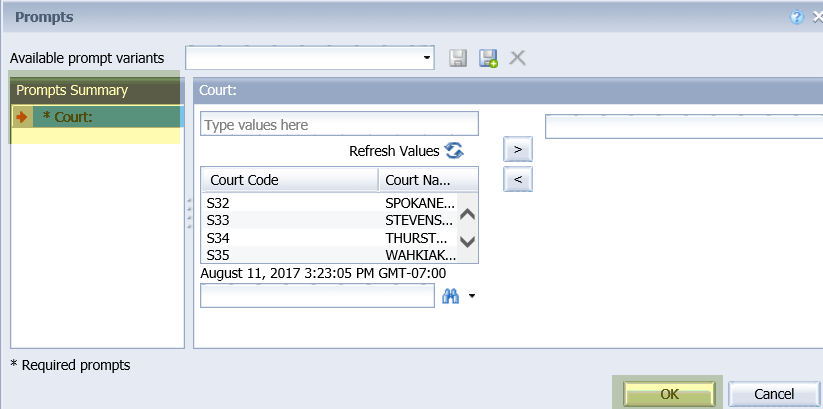The image size is (823, 409).
Task: Delete the selected prompt variant
Action: tap(518, 58)
